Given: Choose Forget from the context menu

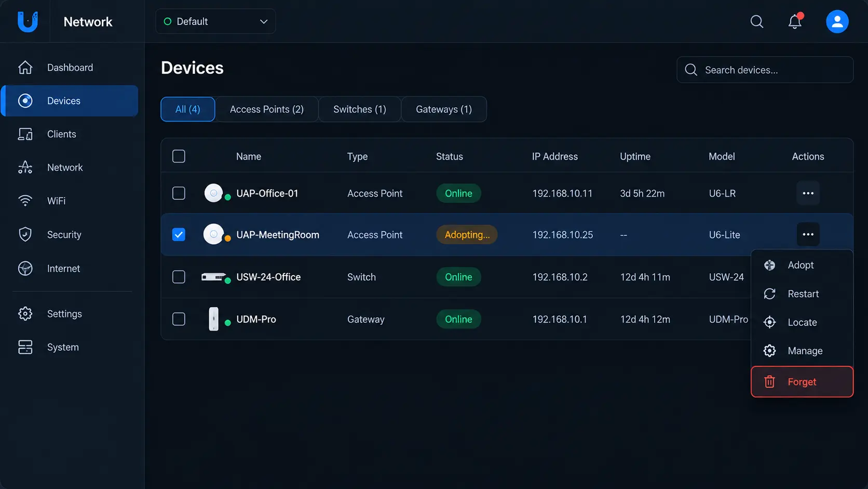Looking at the screenshot, I should tap(802, 382).
